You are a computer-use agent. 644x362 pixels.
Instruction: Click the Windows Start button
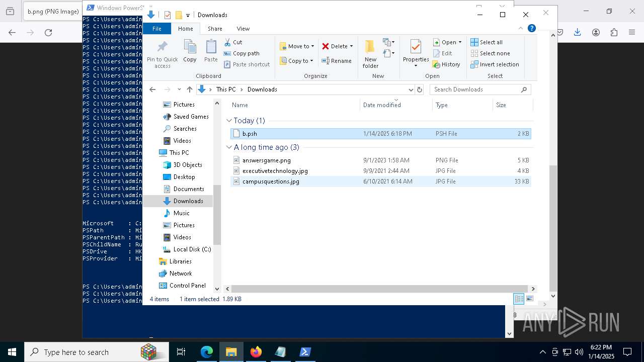pos(12,352)
